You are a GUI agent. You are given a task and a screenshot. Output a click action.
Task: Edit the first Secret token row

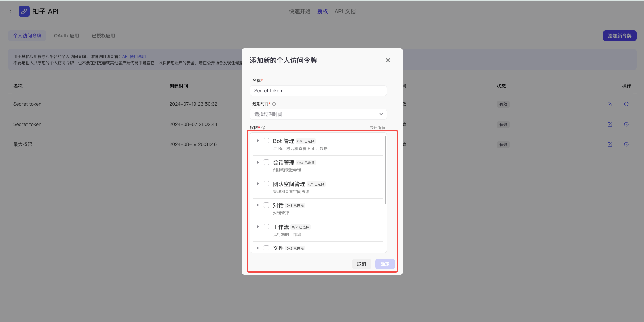click(610, 104)
